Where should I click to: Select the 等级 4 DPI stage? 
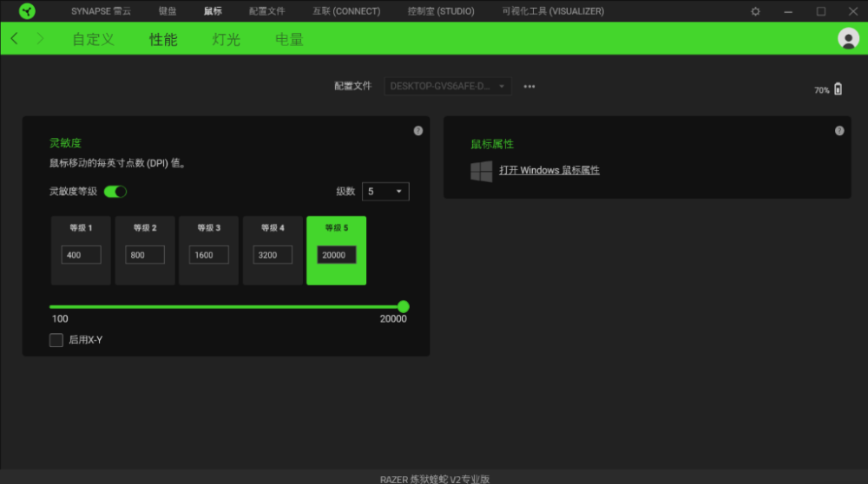pos(273,251)
